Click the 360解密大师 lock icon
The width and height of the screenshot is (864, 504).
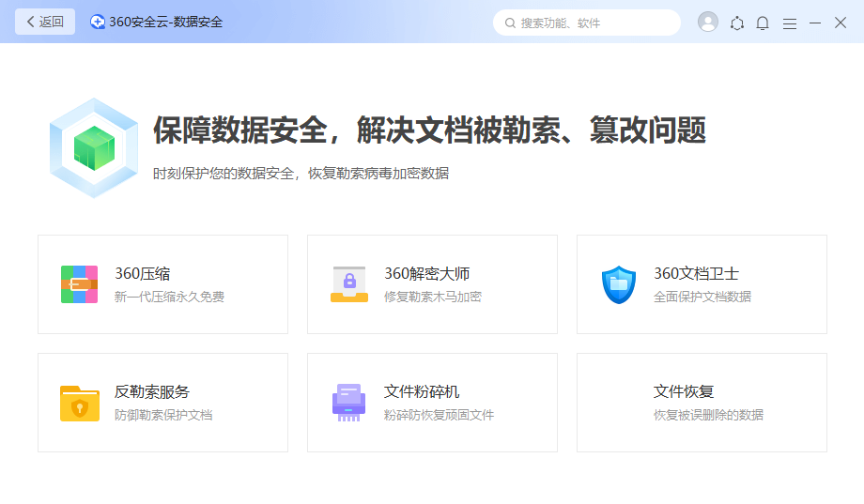[x=349, y=284]
